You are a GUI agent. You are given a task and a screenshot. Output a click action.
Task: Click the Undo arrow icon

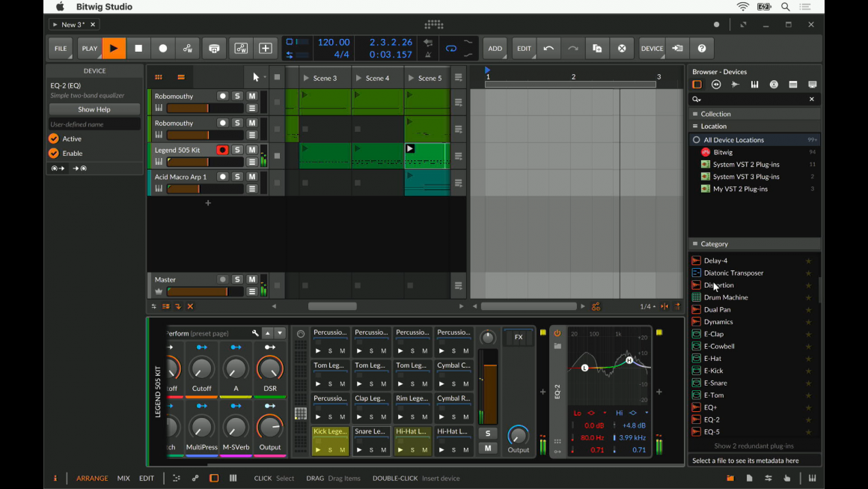548,49
